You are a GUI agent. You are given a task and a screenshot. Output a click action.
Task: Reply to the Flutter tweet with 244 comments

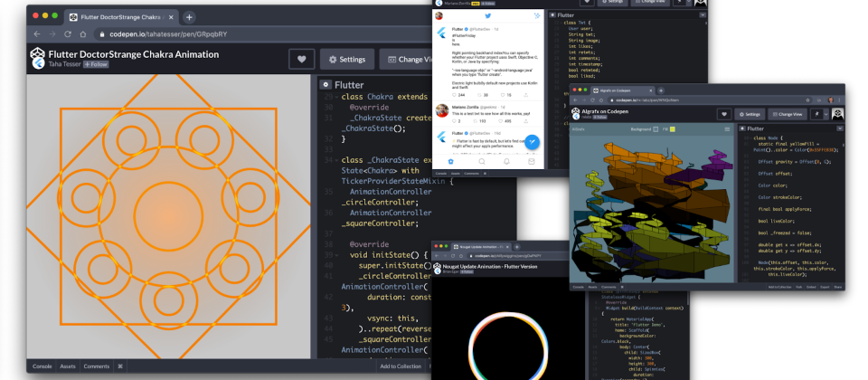[455, 95]
